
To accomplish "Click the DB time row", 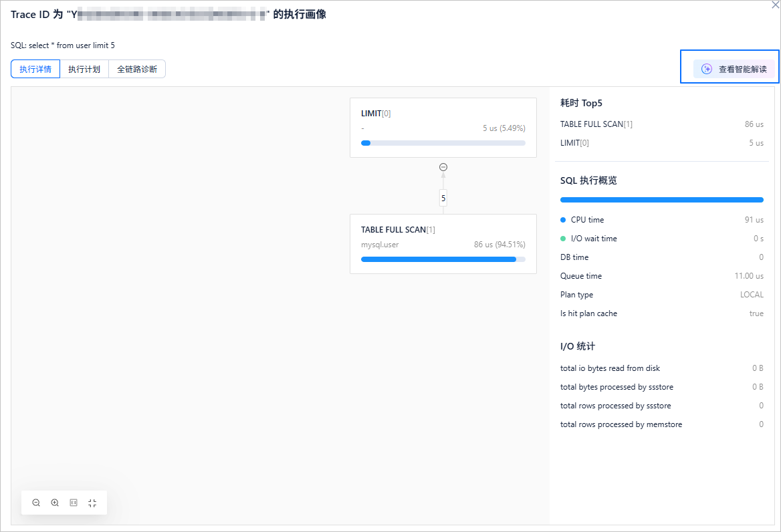I will click(661, 257).
